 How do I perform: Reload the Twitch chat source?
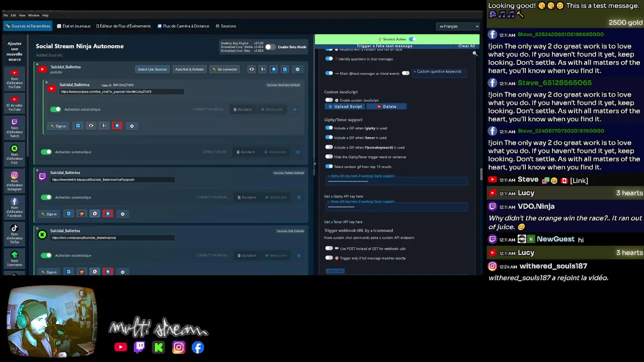tap(69, 214)
